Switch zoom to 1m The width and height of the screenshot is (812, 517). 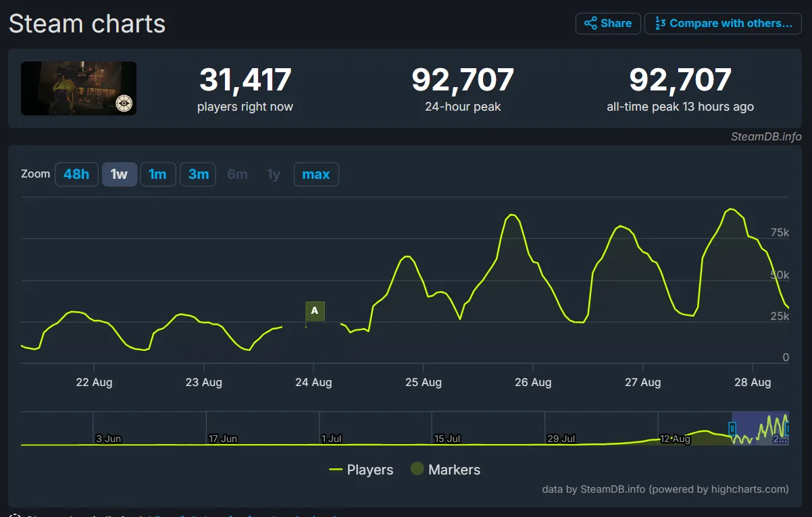[x=158, y=174]
